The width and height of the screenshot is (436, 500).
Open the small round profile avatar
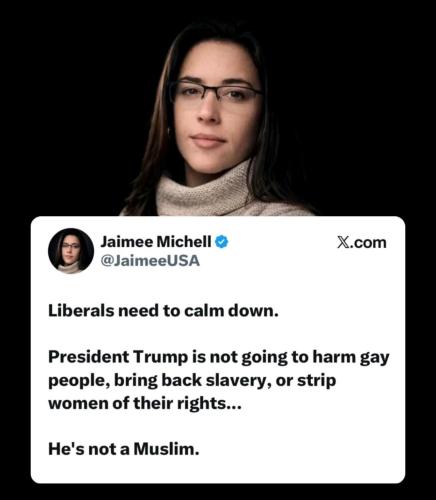(71, 251)
